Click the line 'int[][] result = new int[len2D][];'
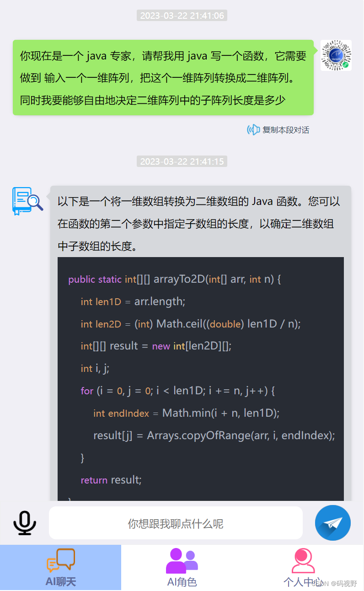Screen dimensions: 364x591 [x=156, y=346]
